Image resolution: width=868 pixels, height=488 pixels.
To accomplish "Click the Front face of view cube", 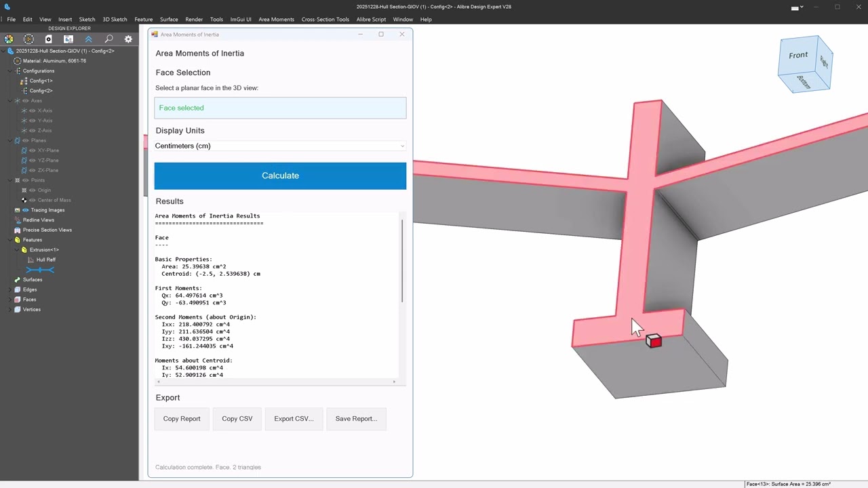I will (x=798, y=55).
